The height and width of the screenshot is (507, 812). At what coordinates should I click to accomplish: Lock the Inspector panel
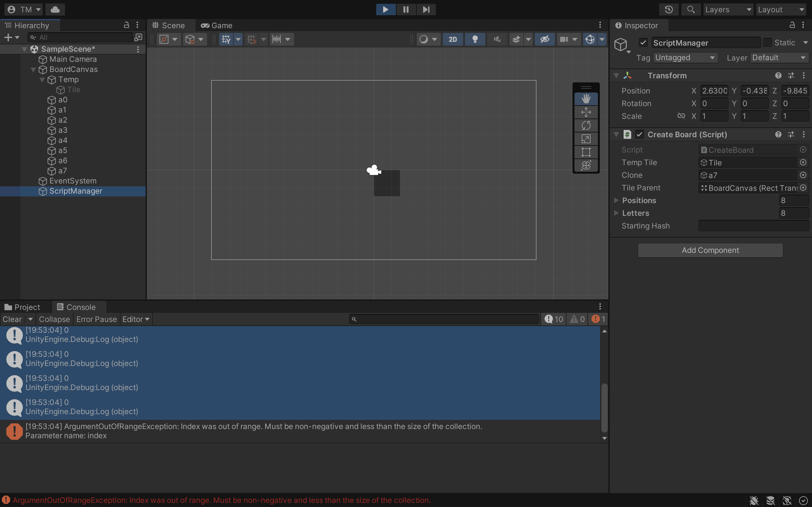pos(792,25)
